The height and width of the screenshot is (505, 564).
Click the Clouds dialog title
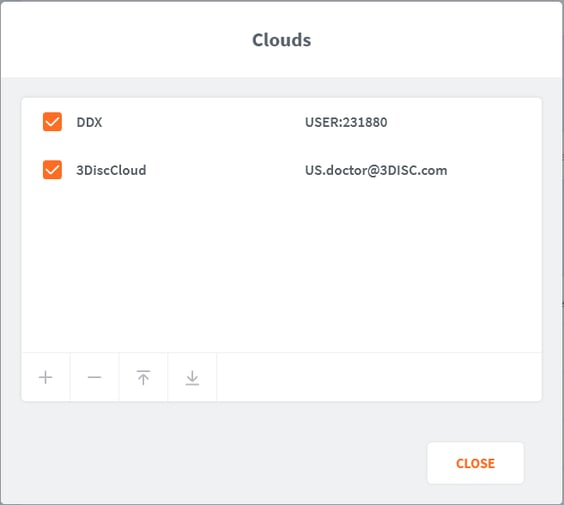point(282,40)
